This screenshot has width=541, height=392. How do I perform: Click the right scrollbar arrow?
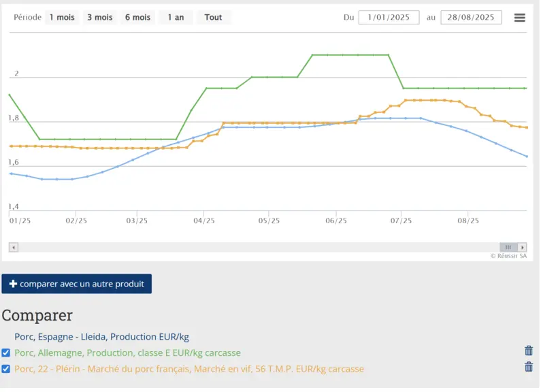[523, 248]
